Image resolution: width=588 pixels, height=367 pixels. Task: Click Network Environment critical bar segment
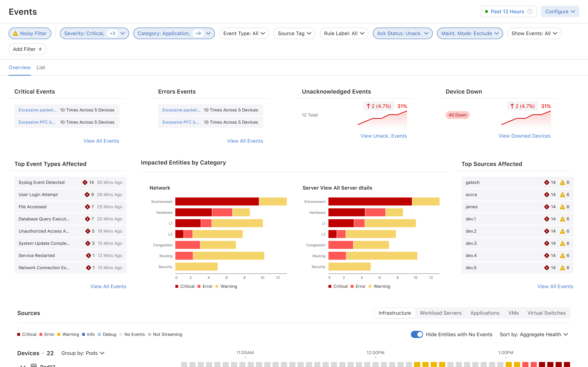click(217, 201)
